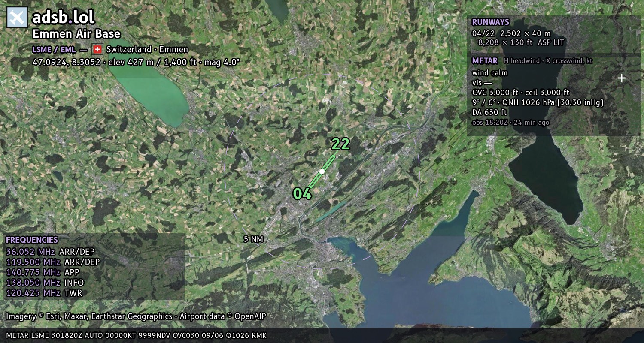Click the OVC 3,000 ft ceiling line
Image resolution: width=644 pixels, height=343 pixels.
520,93
